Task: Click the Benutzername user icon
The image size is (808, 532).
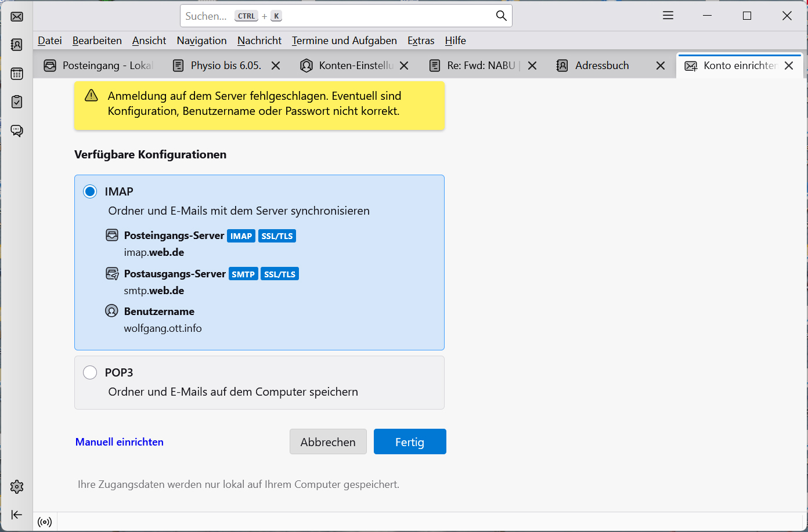Action: 111,311
